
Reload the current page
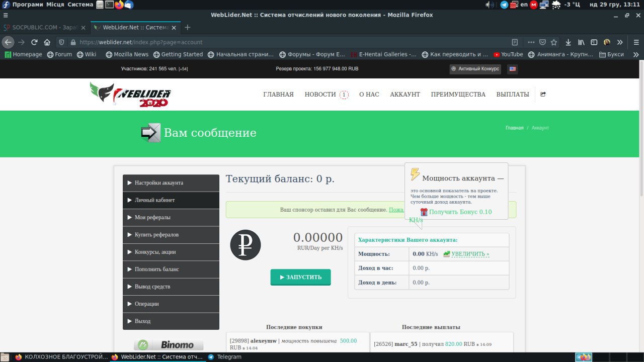[x=34, y=42]
